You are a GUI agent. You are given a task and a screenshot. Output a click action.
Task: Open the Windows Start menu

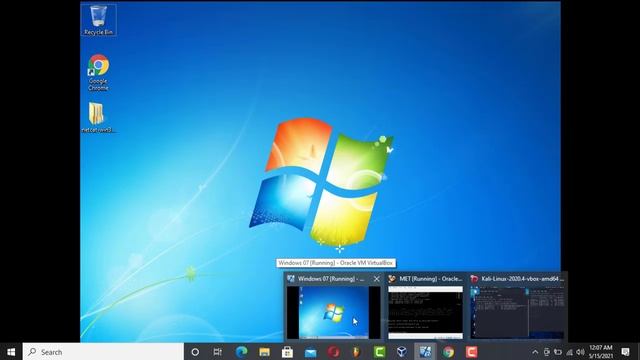11,352
